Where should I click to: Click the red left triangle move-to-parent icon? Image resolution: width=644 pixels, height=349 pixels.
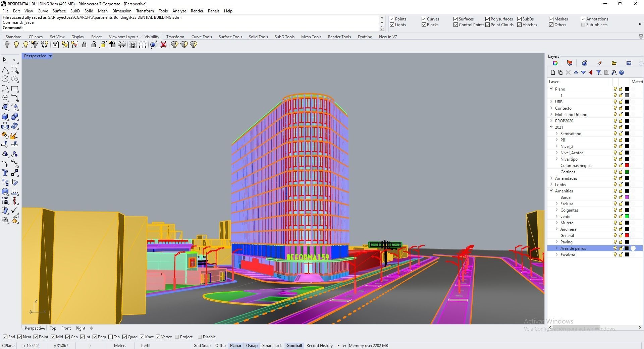point(591,72)
